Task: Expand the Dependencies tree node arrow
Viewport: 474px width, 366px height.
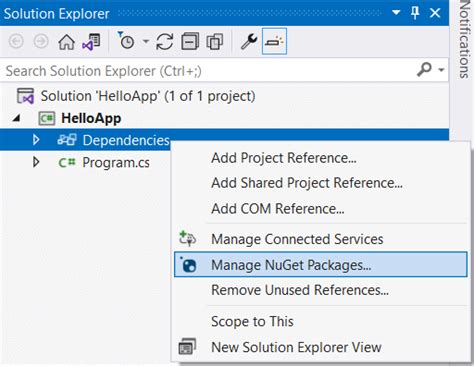Action: (x=36, y=140)
